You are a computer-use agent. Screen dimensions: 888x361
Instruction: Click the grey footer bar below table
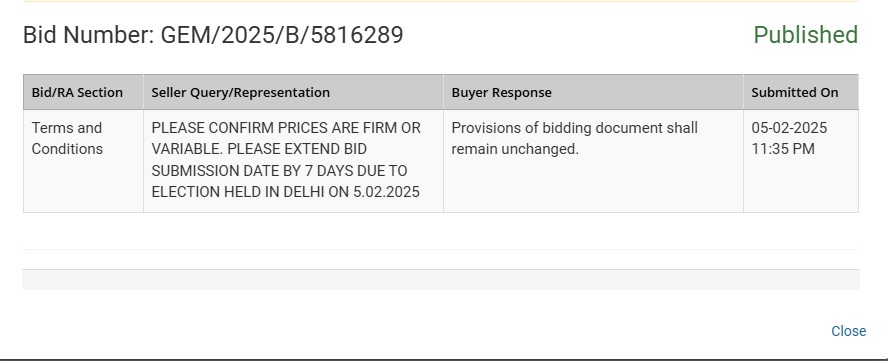tap(441, 279)
